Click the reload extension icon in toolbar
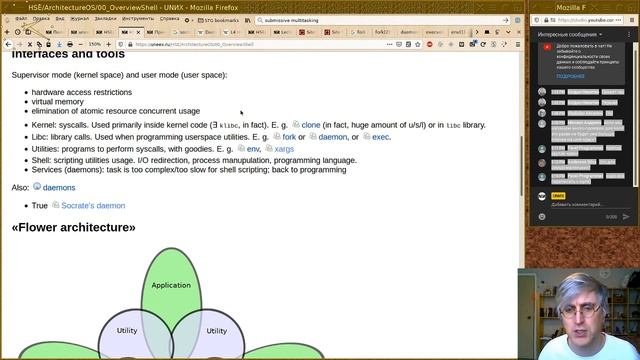 click(483, 44)
